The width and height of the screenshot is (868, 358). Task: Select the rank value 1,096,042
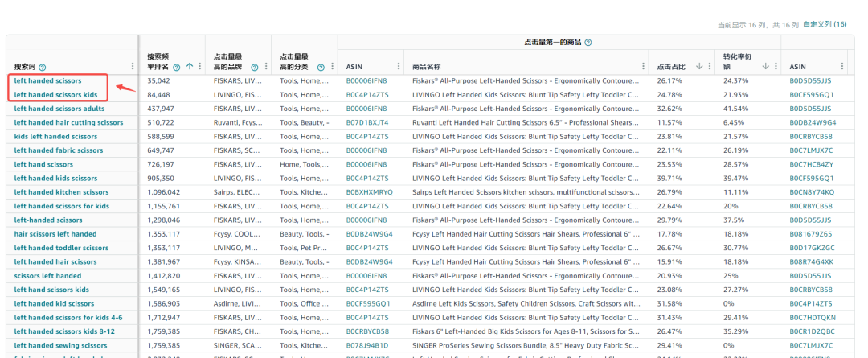pos(163,192)
